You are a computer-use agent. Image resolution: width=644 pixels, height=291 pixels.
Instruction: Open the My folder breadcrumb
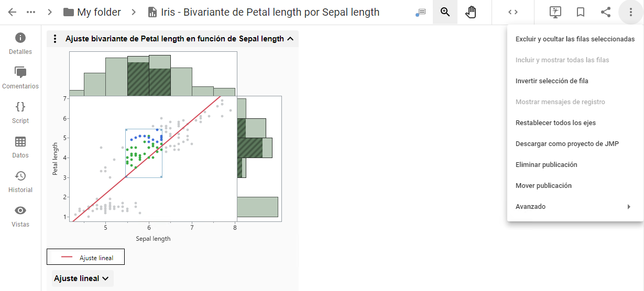pyautogui.click(x=92, y=12)
